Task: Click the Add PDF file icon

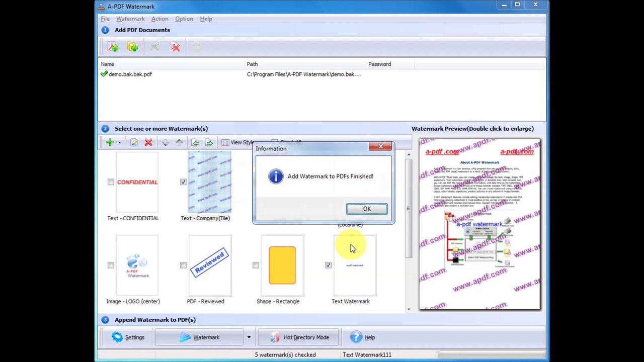Action: pyautogui.click(x=113, y=47)
